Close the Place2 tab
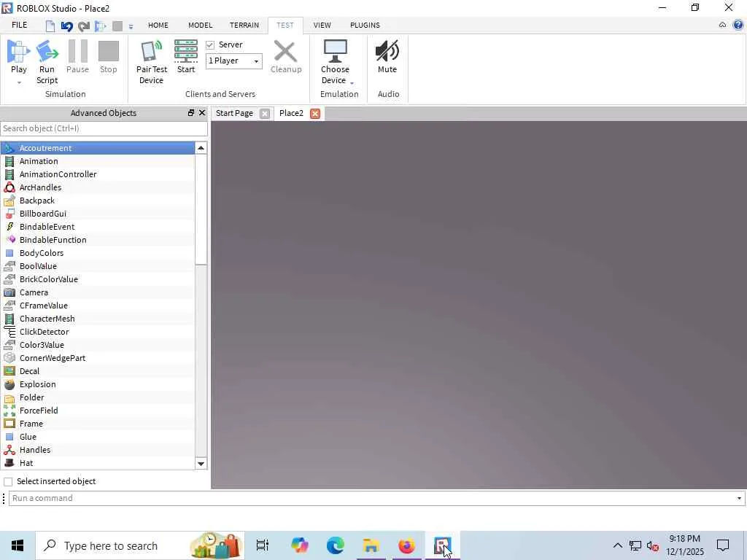This screenshot has height=560, width=747. pyautogui.click(x=315, y=114)
